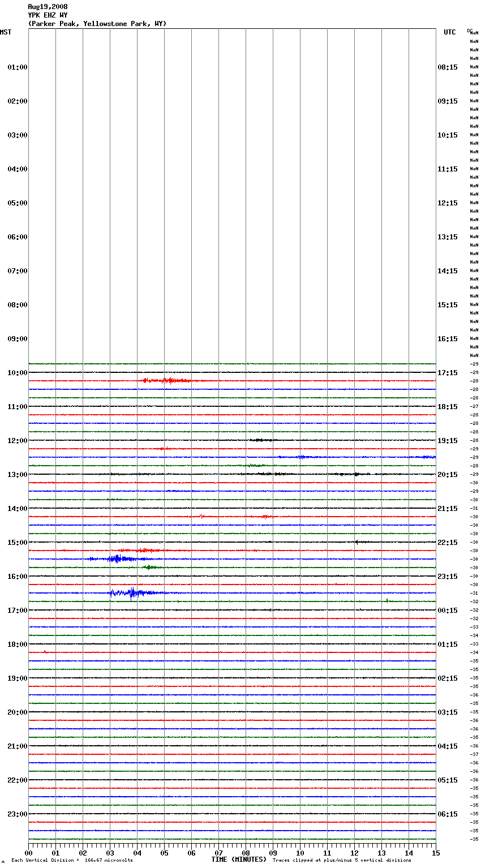Click the Each Vertical Division 166.67 microvolts note
Screen dimensions: 481x868
coord(72,861)
